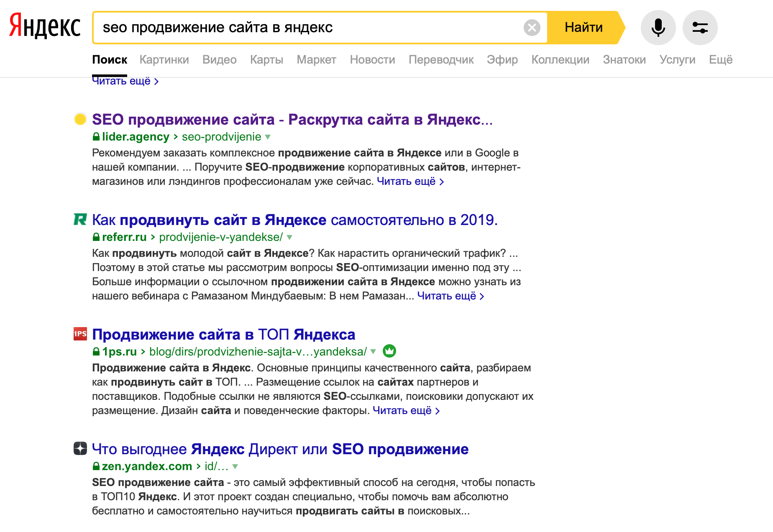Expand the dropdown arrow after prodvijenie-v-yandekse/
The height and width of the screenshot is (532, 773).
tap(289, 237)
